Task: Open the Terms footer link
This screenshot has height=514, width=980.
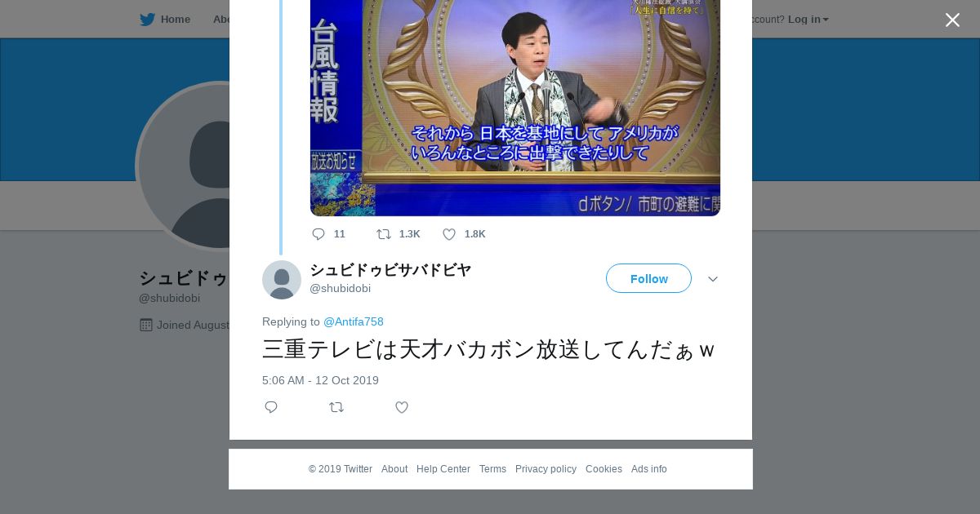Action: pyautogui.click(x=492, y=469)
